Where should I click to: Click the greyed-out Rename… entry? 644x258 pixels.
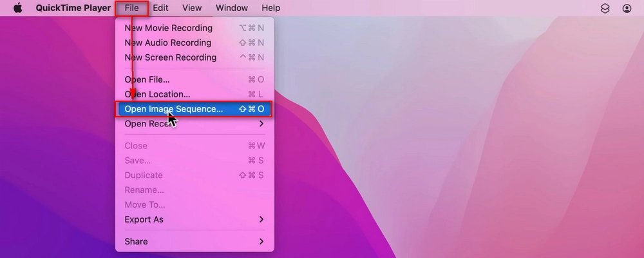coord(194,190)
